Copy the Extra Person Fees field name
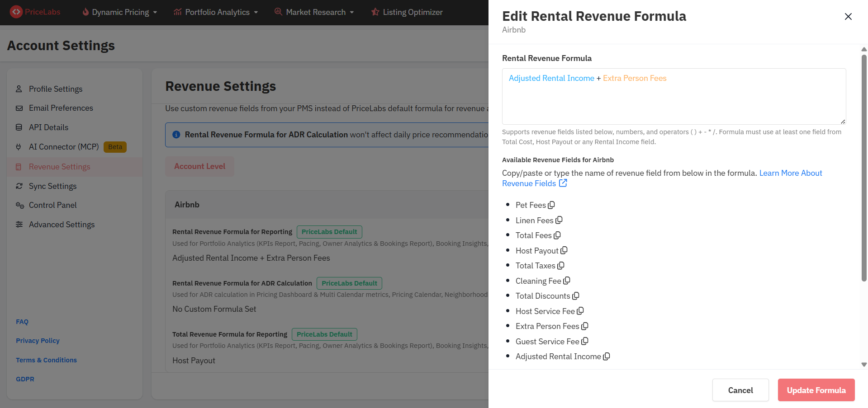 pos(585,326)
